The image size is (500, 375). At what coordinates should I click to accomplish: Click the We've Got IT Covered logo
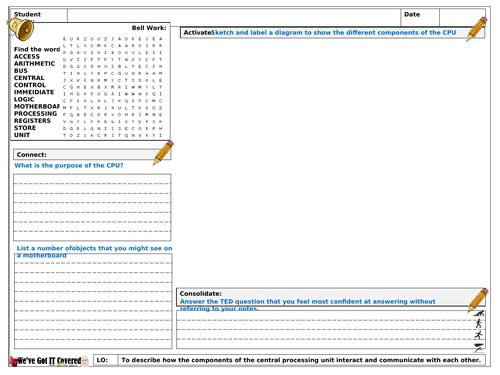tap(50, 361)
